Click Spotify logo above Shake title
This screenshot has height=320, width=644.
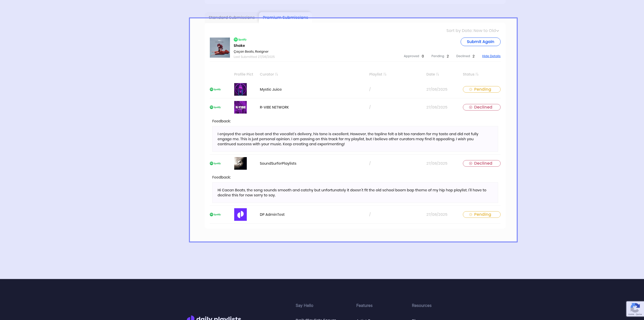coord(240,40)
